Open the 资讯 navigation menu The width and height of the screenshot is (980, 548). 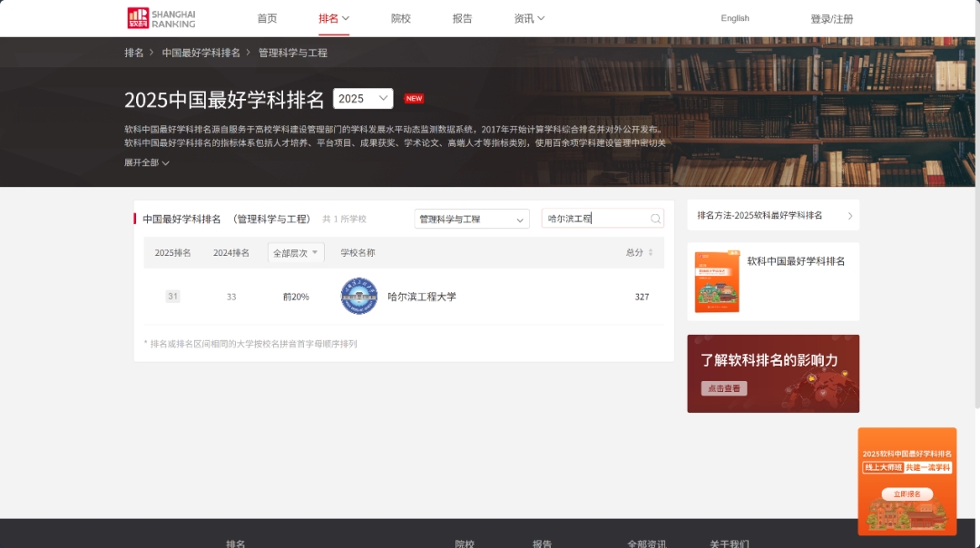click(529, 18)
